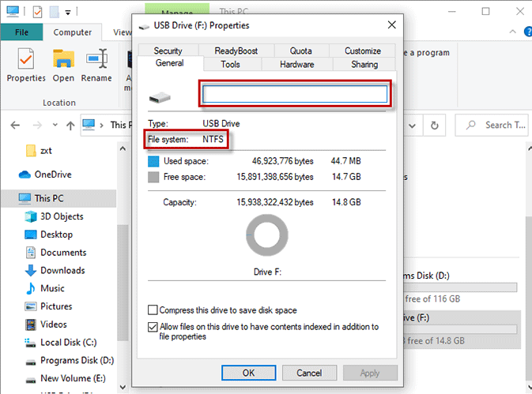This screenshot has height=394, width=532.
Task: Select the USB drive (F:) in Explorer list
Action: tap(462, 329)
